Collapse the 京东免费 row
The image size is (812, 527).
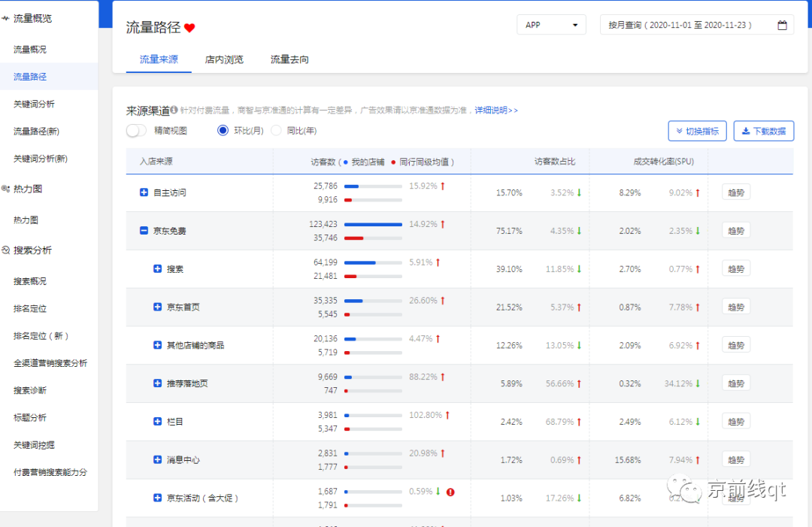click(x=144, y=230)
